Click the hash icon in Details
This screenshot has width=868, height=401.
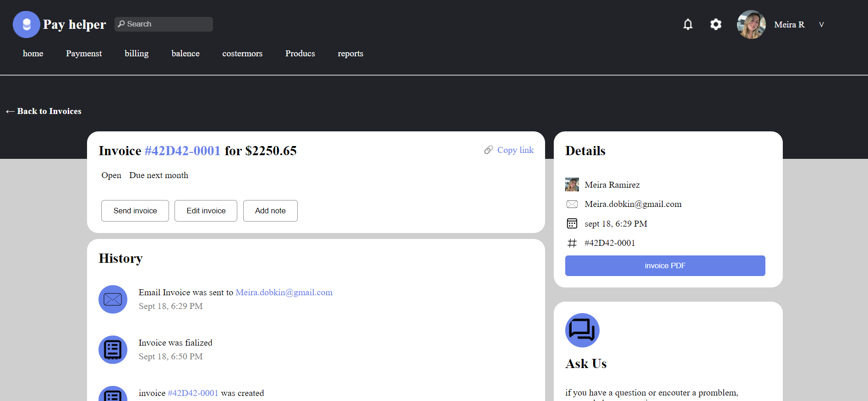(x=572, y=243)
